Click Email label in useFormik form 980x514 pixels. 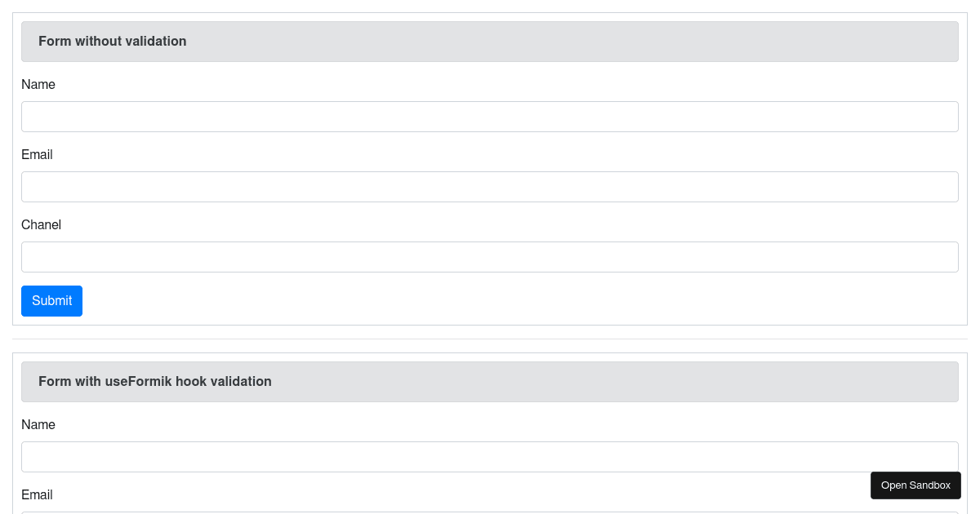tap(37, 495)
